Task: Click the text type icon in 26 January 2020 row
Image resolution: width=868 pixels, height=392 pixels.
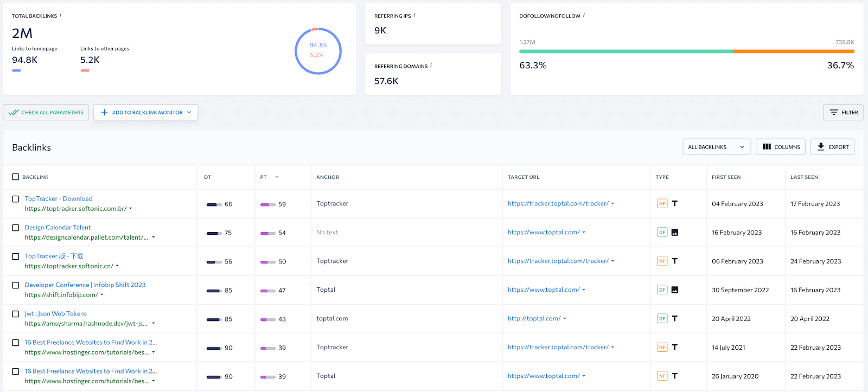Action: point(675,376)
